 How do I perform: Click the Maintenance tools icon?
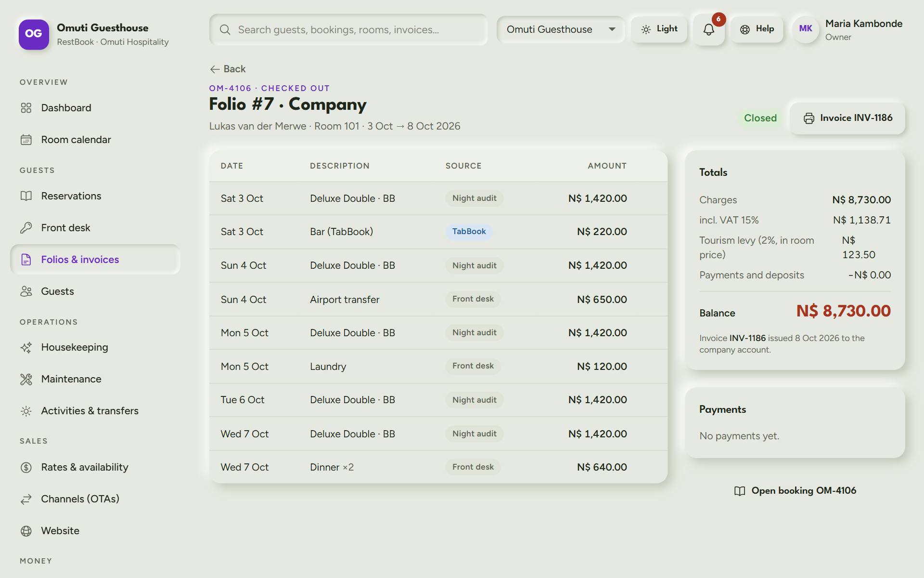click(26, 379)
